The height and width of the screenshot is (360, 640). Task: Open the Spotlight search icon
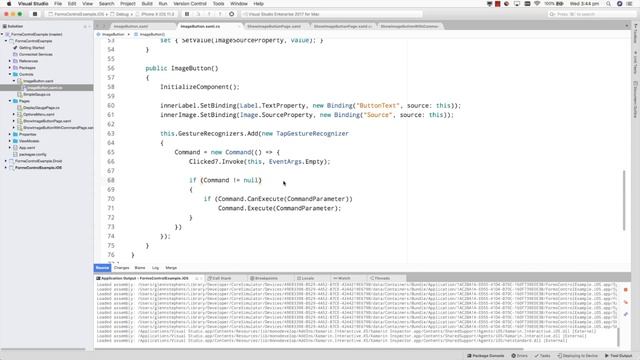click(x=609, y=4)
